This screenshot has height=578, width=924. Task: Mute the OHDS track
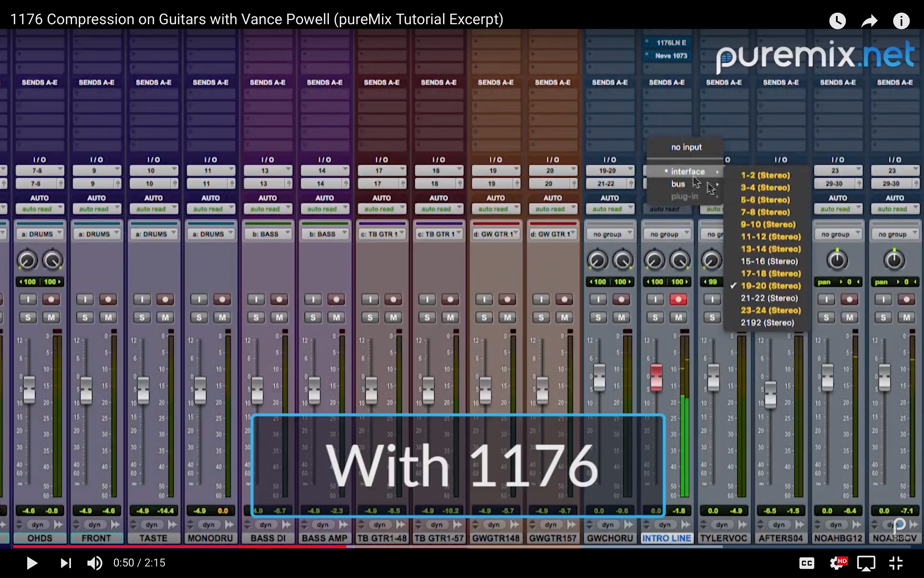point(51,317)
